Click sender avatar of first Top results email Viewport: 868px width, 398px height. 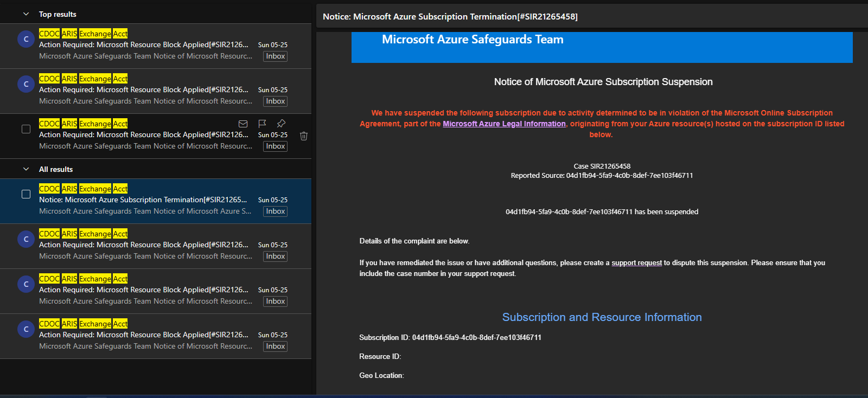(x=26, y=39)
